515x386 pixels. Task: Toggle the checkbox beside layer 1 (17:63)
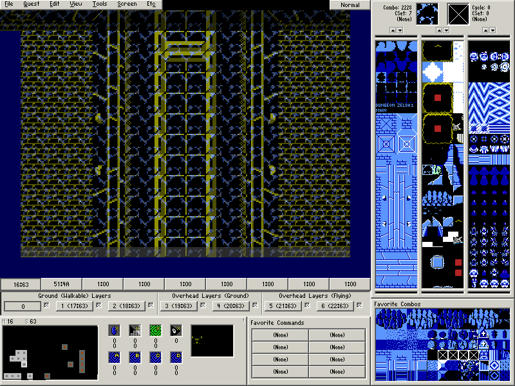tap(99, 305)
